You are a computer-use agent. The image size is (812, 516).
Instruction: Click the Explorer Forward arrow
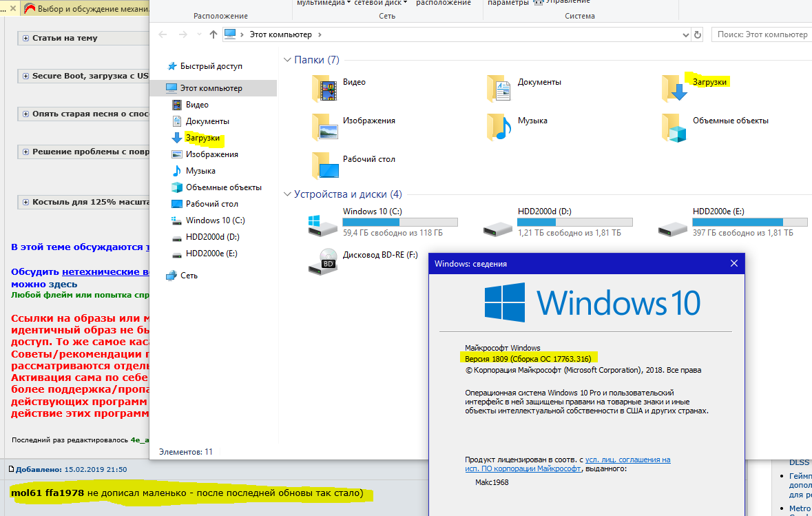coord(183,34)
